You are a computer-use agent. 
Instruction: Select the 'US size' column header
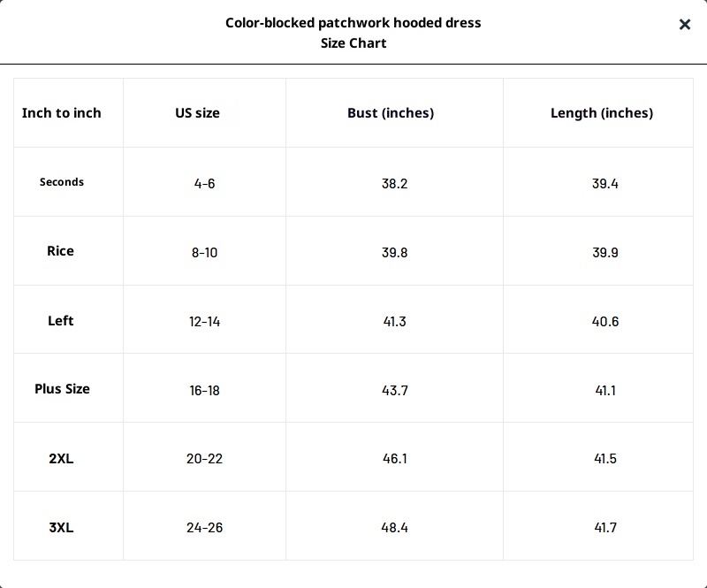(x=197, y=113)
